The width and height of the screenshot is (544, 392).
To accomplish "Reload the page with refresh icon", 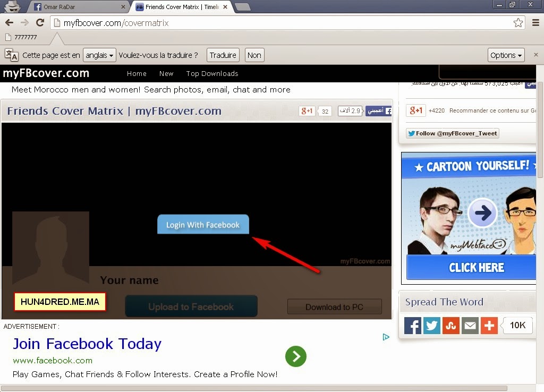I will (40, 23).
